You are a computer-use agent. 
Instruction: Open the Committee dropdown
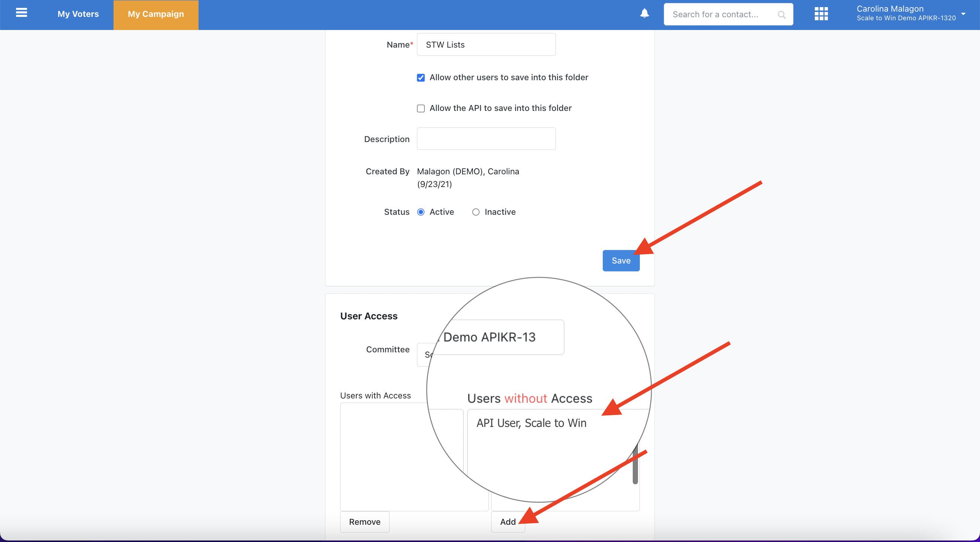pyautogui.click(x=423, y=355)
